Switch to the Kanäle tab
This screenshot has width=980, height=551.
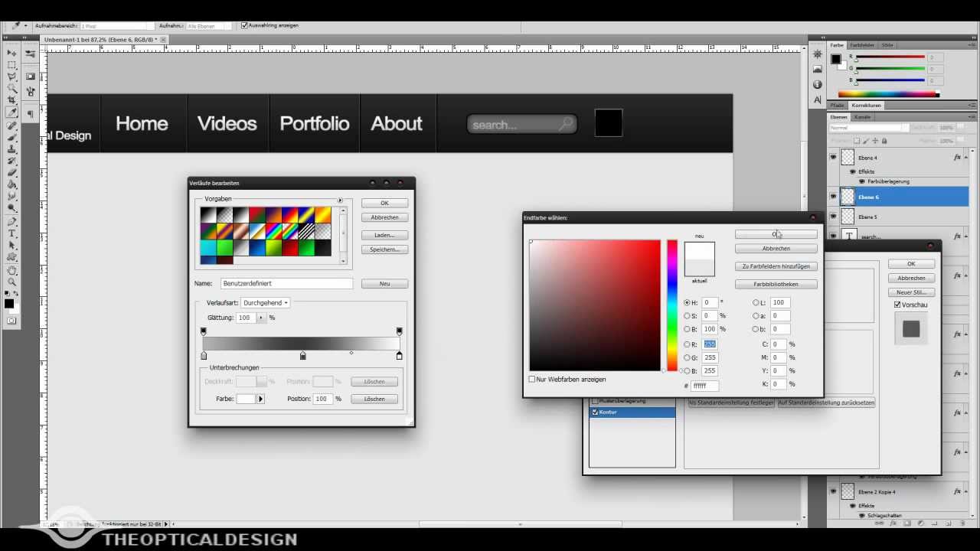tap(862, 117)
